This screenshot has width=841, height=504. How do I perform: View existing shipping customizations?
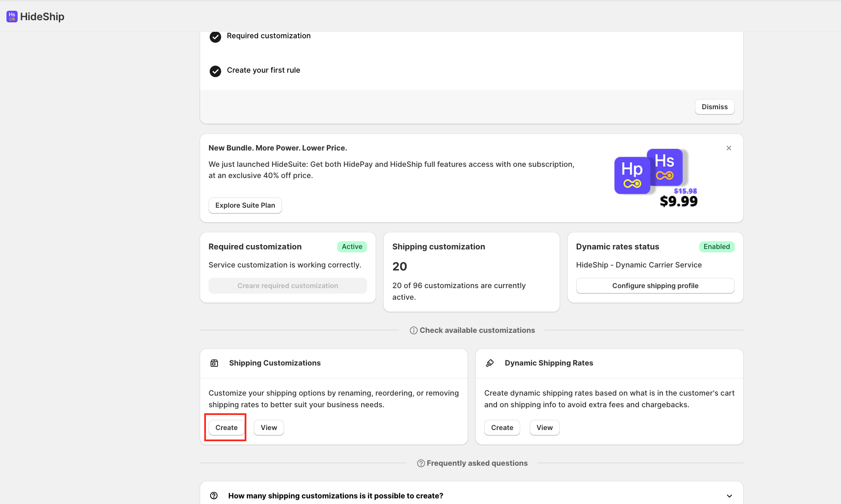[269, 427]
